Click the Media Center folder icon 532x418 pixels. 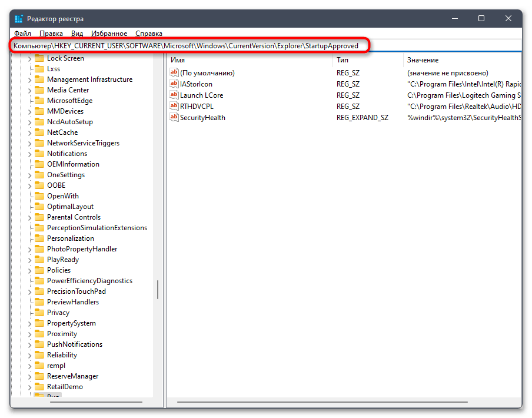(39, 90)
